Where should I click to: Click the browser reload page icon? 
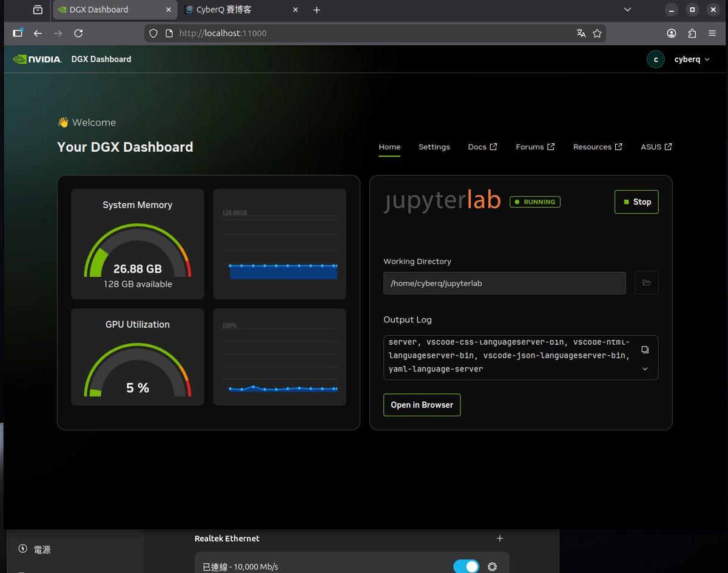[78, 33]
